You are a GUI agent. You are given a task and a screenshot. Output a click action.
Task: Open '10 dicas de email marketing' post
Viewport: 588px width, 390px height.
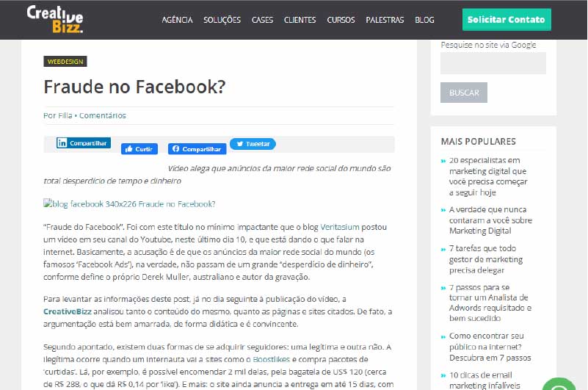click(484, 380)
